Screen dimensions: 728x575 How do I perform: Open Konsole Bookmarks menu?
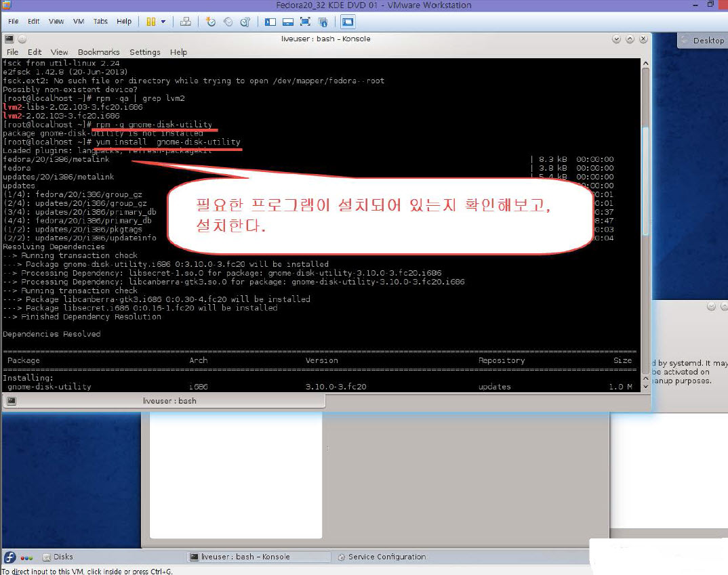pyautogui.click(x=98, y=52)
